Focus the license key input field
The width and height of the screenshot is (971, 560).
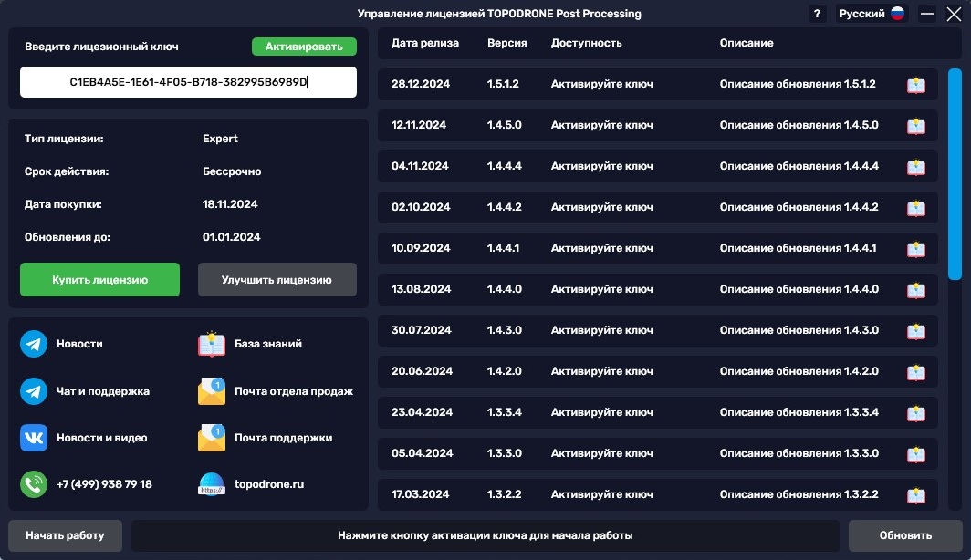pos(188,82)
